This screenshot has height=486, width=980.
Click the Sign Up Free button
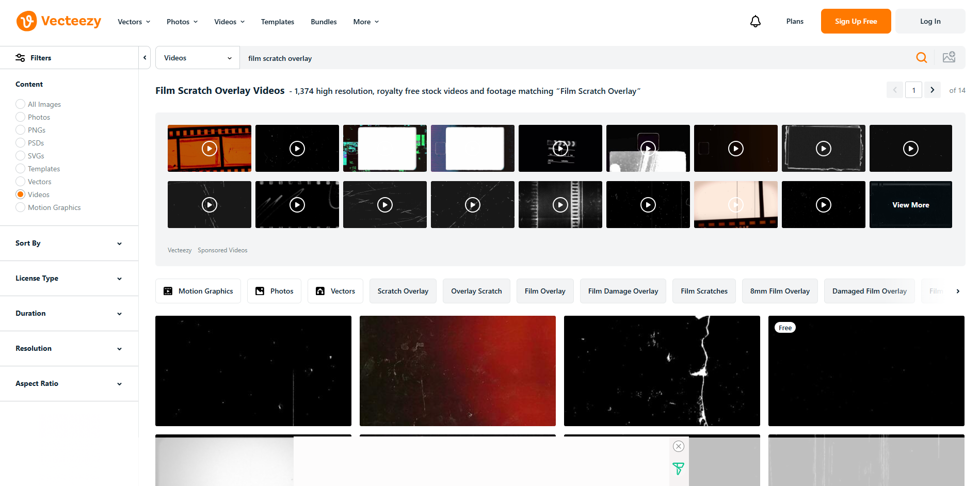click(x=856, y=21)
